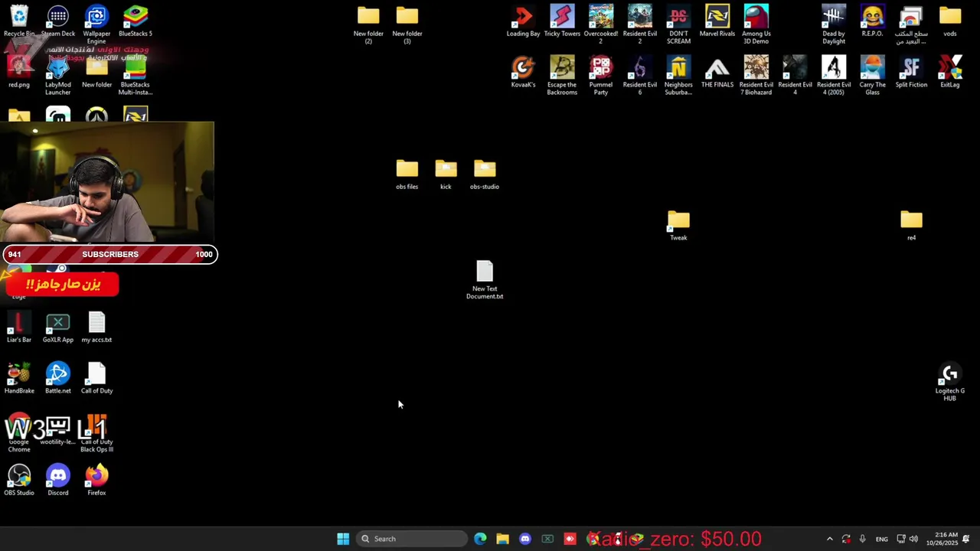Select the Tweak folder shortcut
Image resolution: width=980 pixels, height=551 pixels.
tap(678, 226)
